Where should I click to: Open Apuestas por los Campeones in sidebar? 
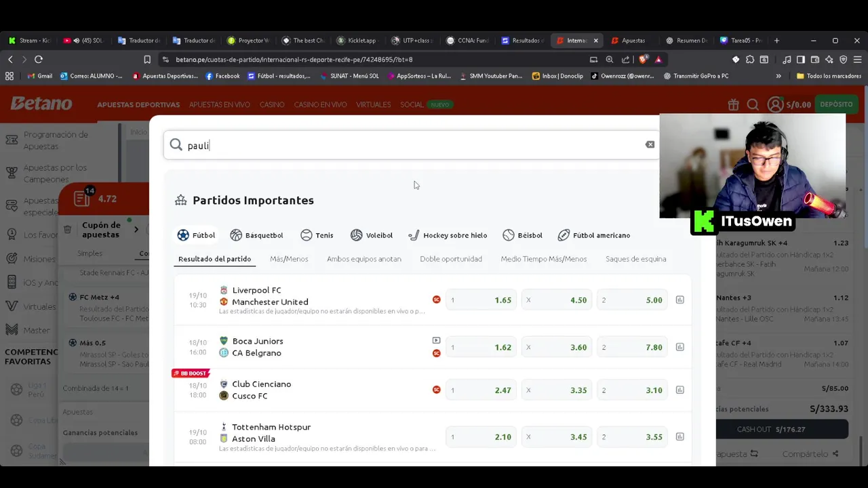pos(55,173)
